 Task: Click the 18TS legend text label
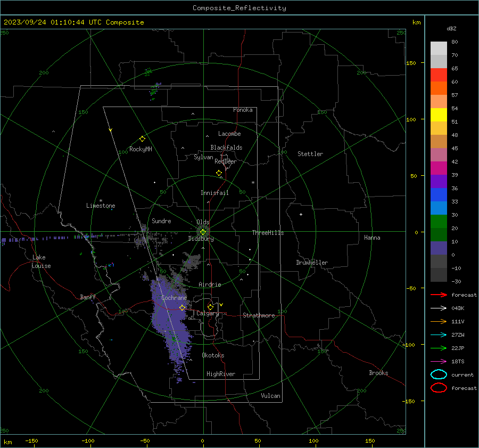pos(458,362)
